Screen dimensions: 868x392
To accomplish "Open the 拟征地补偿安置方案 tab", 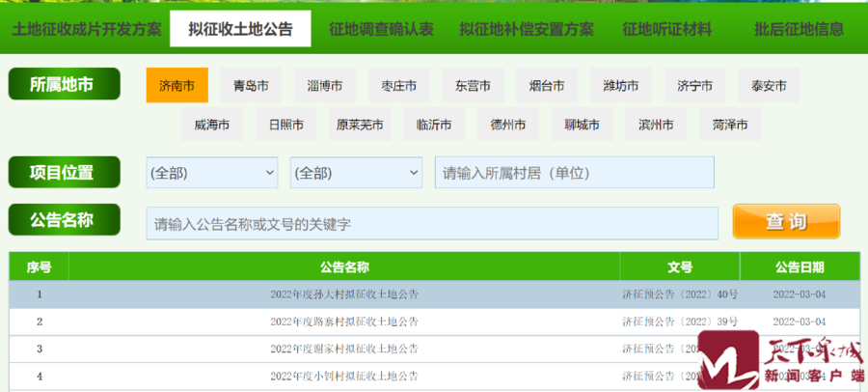I will coord(527,29).
